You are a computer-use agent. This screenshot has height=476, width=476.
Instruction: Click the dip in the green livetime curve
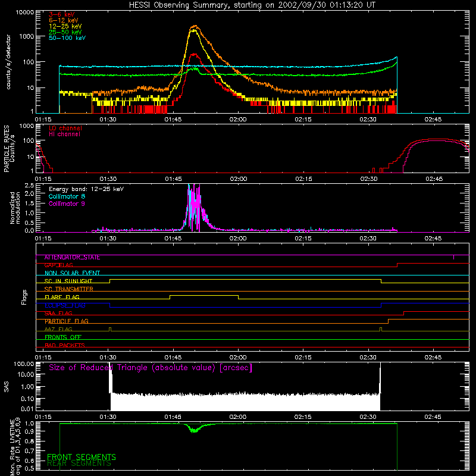coord(195,430)
